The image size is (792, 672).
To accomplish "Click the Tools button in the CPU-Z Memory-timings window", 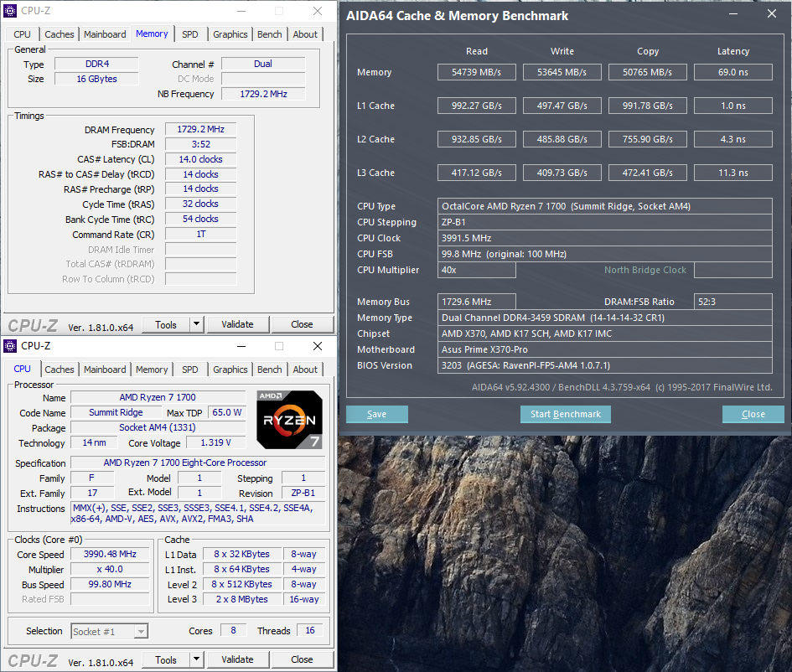I will [166, 324].
